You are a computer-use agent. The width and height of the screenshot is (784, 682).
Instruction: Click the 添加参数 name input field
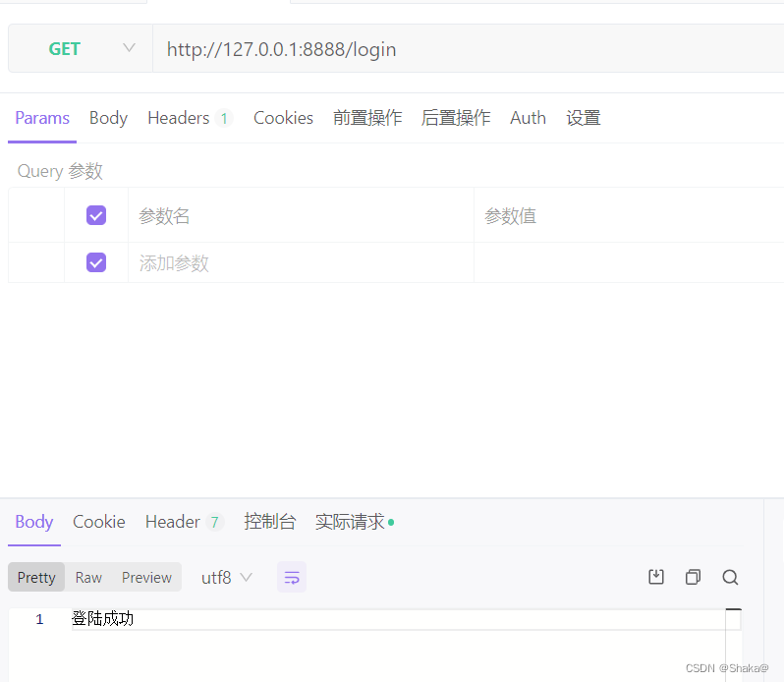click(301, 263)
